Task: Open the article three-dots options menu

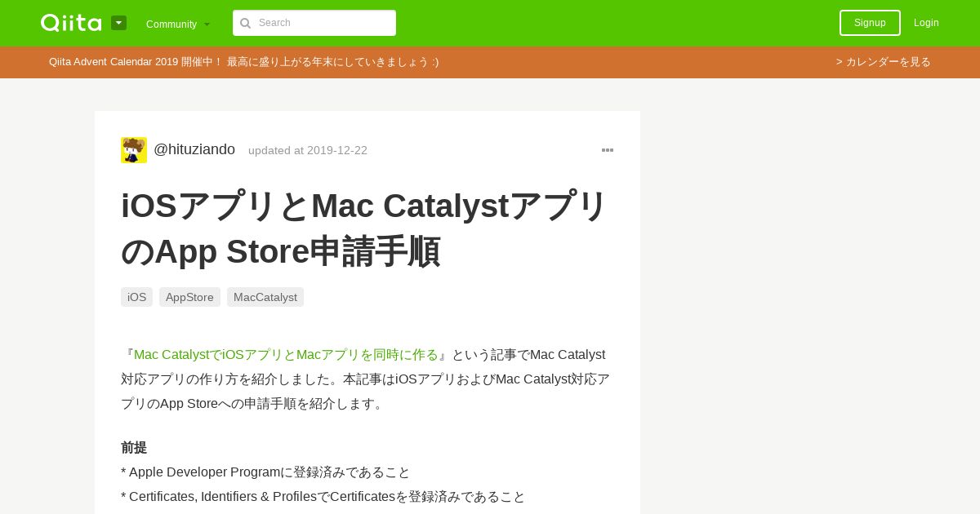Action: (608, 150)
